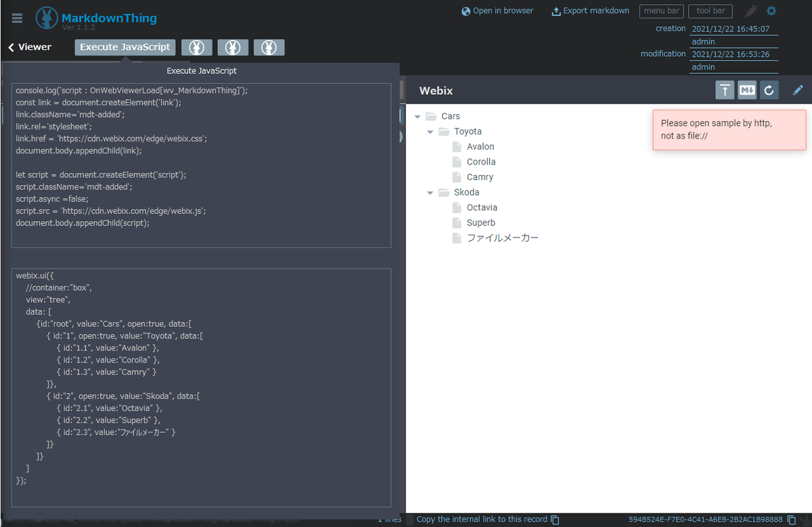Screen dimensions: 812x527
Task: Click the copy icon after the internal link text
Action: pos(556,520)
